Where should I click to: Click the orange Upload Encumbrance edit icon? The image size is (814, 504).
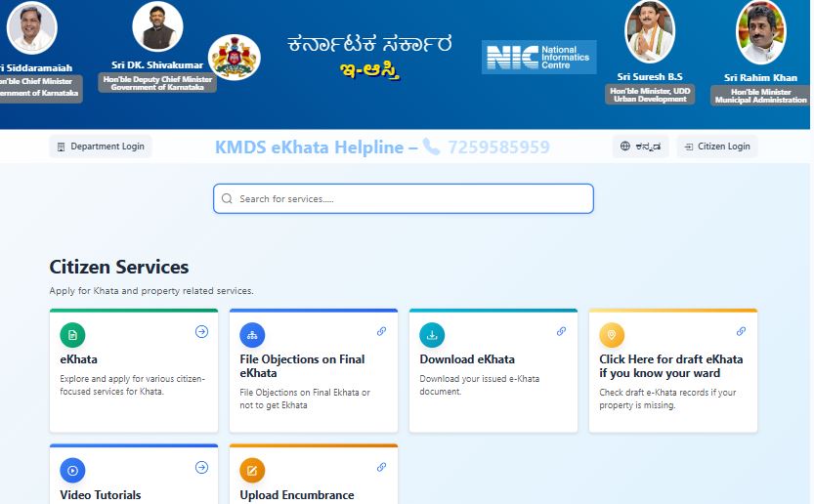pyautogui.click(x=252, y=470)
